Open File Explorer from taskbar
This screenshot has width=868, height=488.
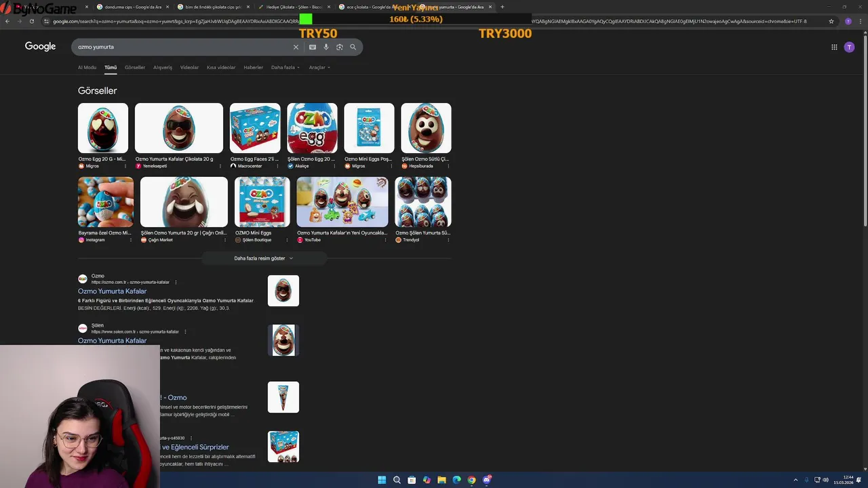click(x=441, y=480)
